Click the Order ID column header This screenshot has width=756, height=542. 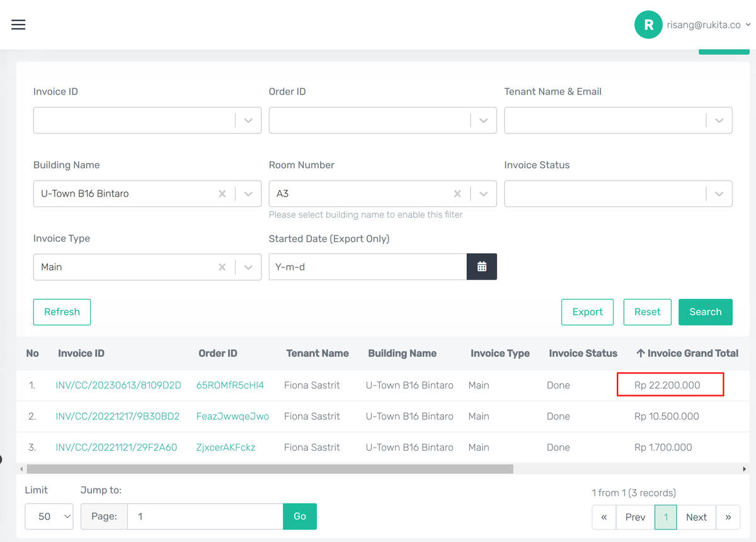coord(218,353)
